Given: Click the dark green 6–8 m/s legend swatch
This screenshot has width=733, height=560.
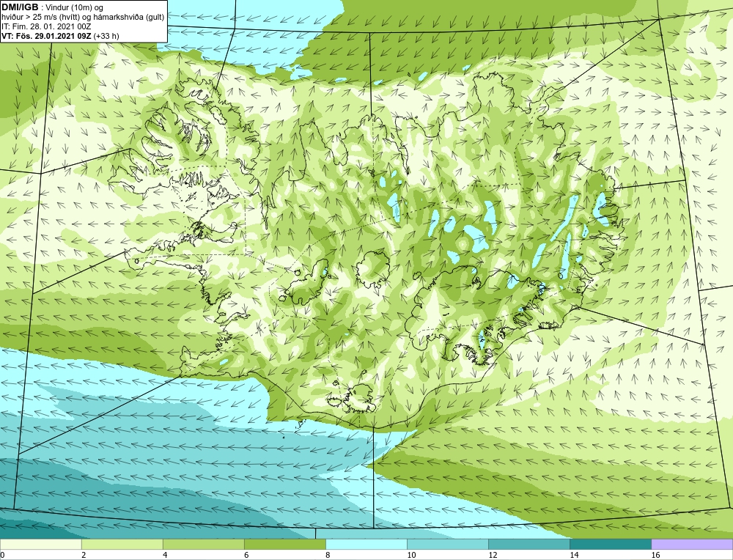Looking at the screenshot, I should [x=284, y=544].
